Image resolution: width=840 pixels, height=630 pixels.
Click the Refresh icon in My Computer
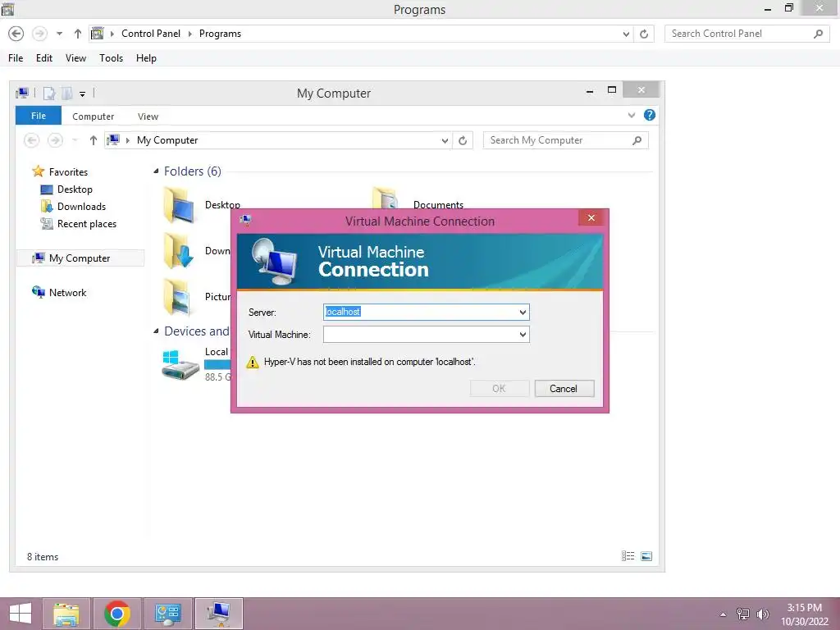click(463, 140)
